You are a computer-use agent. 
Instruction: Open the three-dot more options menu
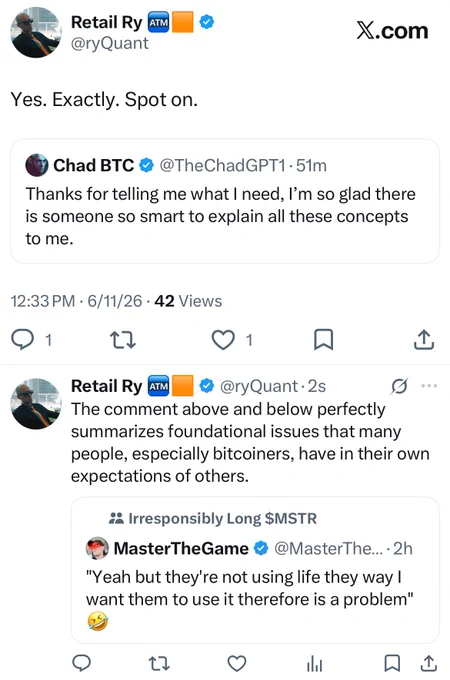click(x=429, y=386)
